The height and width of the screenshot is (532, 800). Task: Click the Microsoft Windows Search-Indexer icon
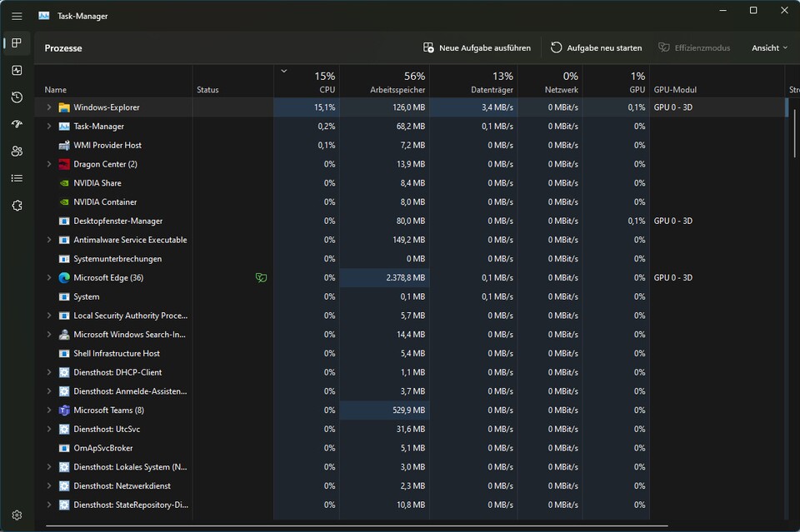point(64,335)
